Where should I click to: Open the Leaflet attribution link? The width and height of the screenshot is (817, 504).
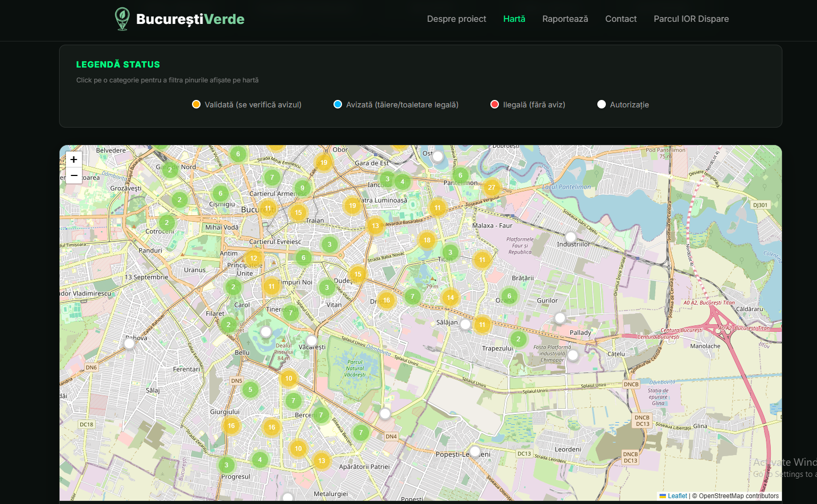[677, 495]
